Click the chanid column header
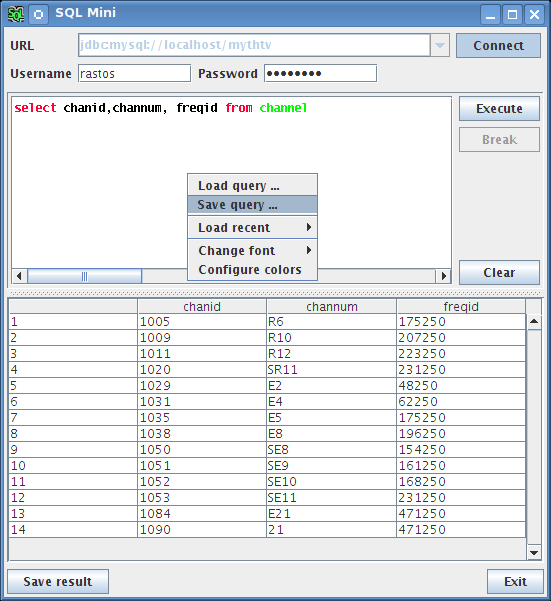The image size is (551, 601). [202, 307]
